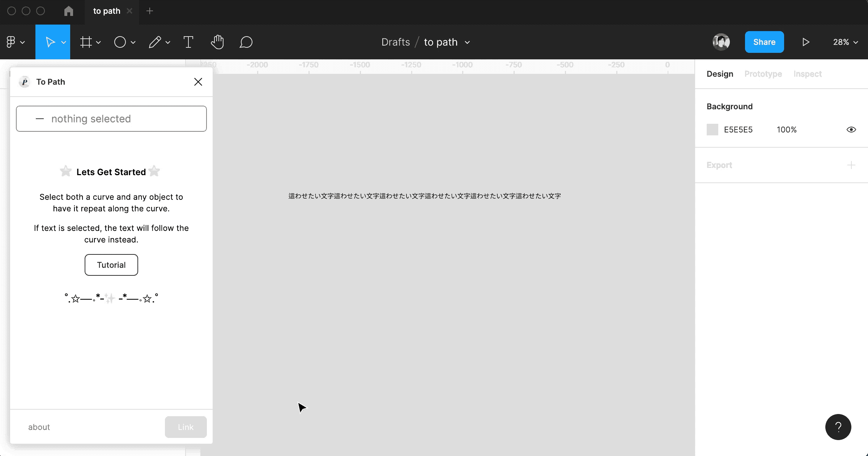Click the Background color swatch
The image size is (868, 456).
click(712, 129)
